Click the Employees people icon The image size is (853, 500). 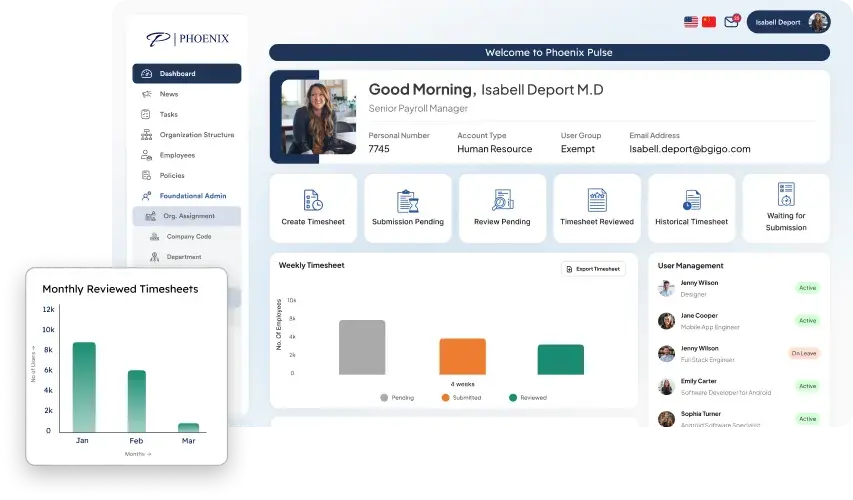click(x=146, y=155)
